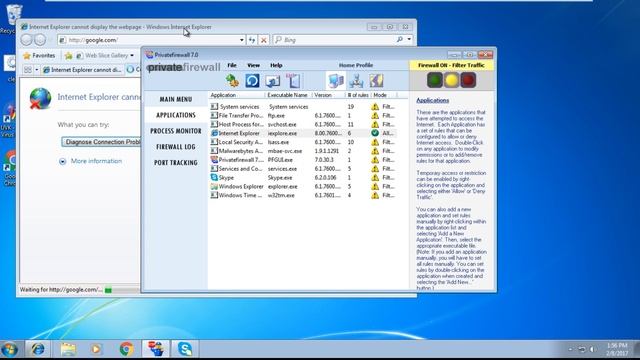Select the System services application row
This screenshot has width=640, height=360.
303,107
